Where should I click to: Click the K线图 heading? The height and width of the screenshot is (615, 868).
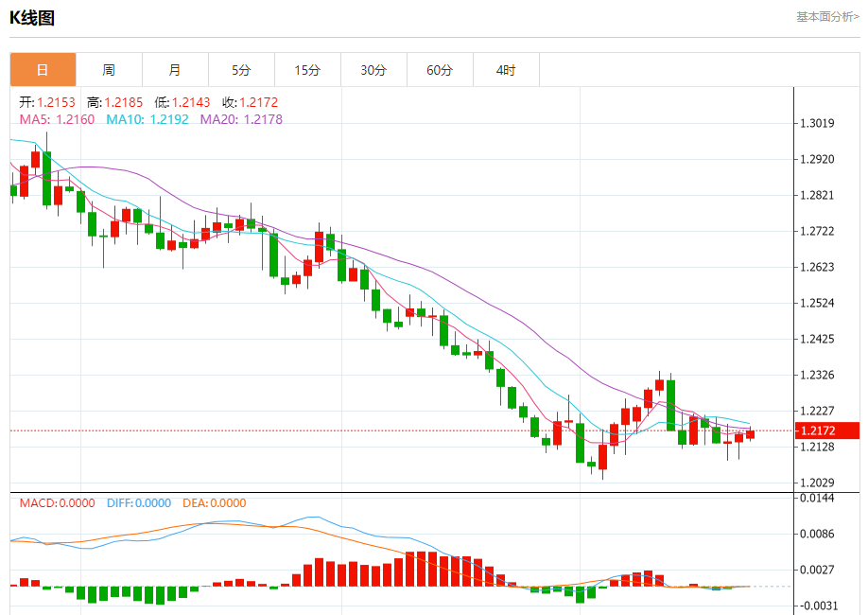pos(32,18)
